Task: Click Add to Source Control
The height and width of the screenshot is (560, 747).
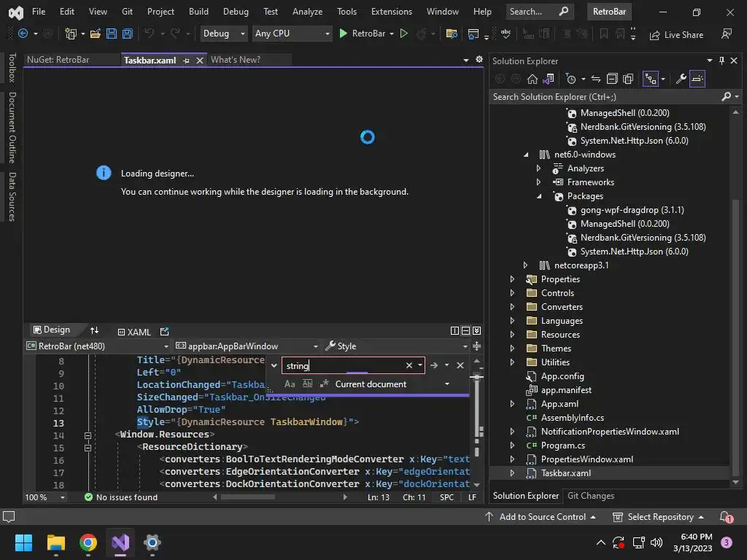Action: tap(541, 517)
